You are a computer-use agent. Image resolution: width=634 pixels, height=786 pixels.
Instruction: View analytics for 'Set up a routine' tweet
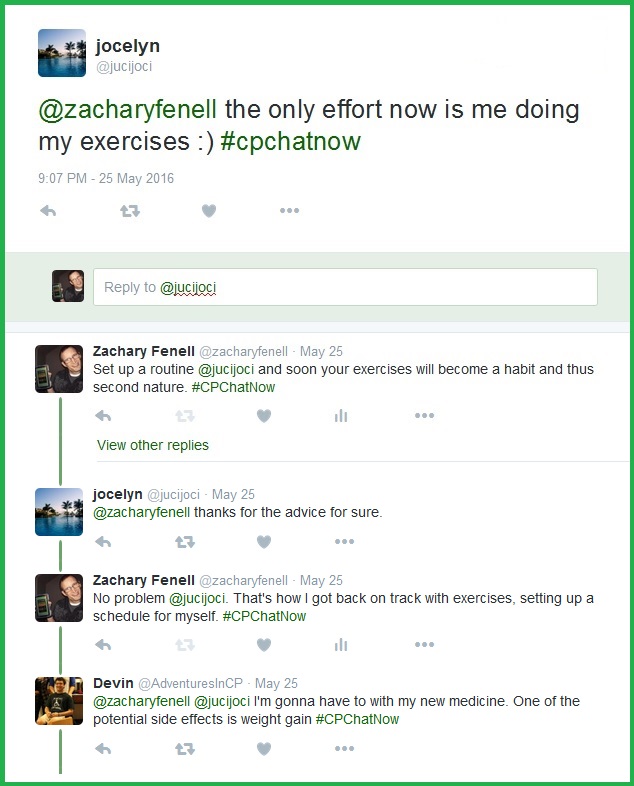341,416
